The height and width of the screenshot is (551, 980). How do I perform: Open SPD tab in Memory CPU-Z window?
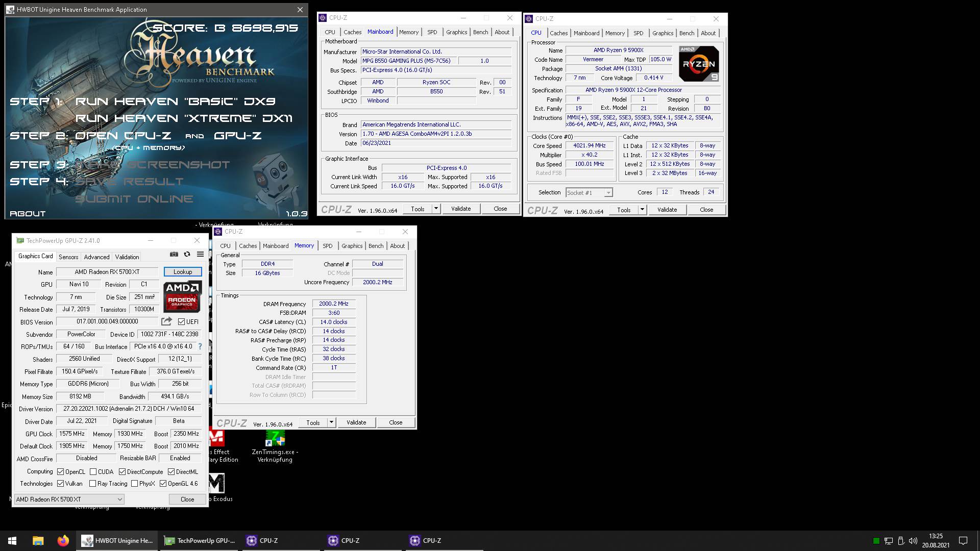pyautogui.click(x=328, y=246)
